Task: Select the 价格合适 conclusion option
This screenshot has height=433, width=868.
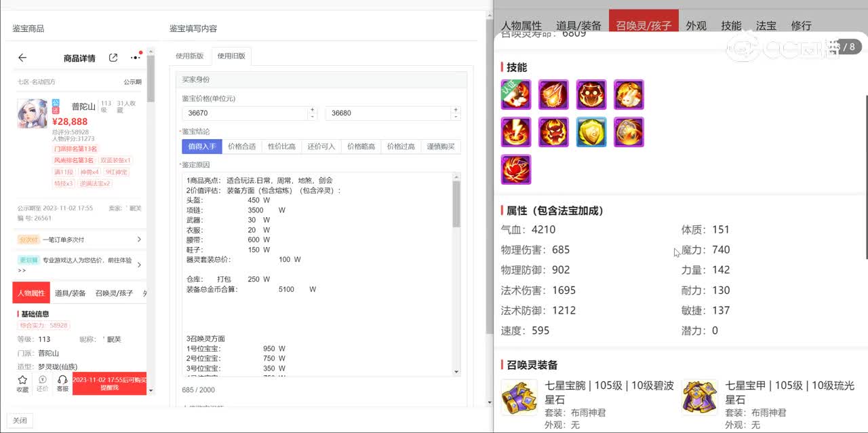Action: pos(241,146)
